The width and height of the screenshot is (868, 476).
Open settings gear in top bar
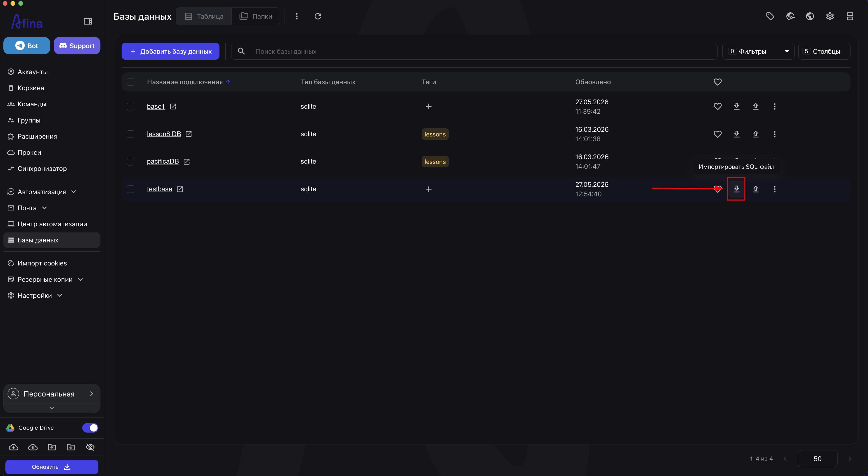[x=830, y=16]
